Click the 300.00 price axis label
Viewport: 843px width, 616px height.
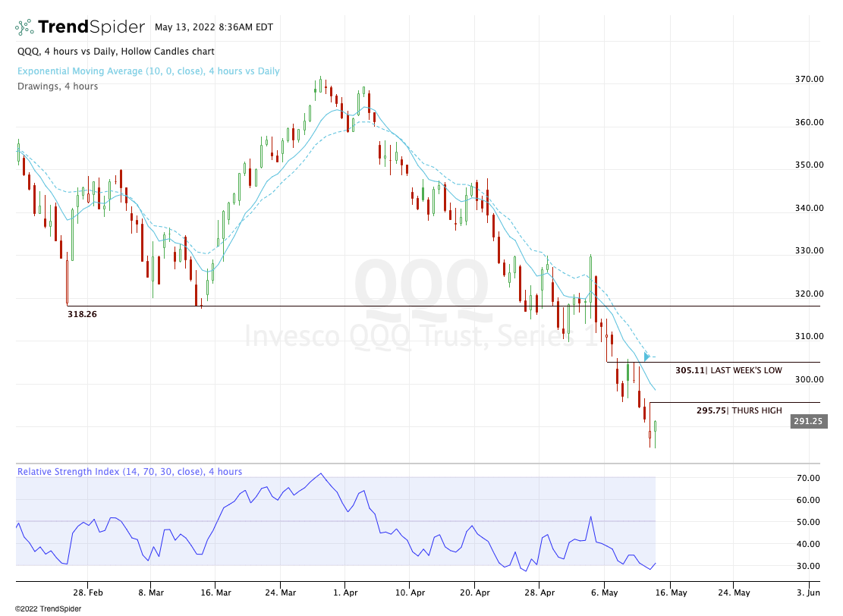click(x=809, y=379)
